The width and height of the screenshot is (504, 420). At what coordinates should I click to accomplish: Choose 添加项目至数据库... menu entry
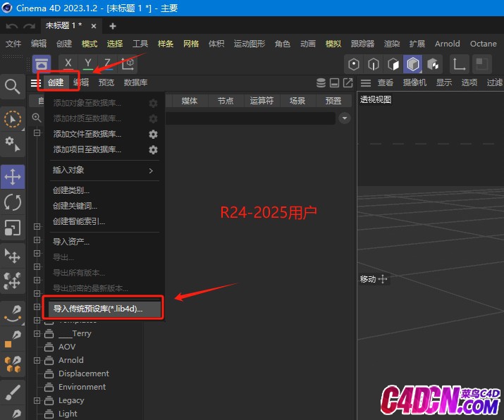click(x=87, y=149)
